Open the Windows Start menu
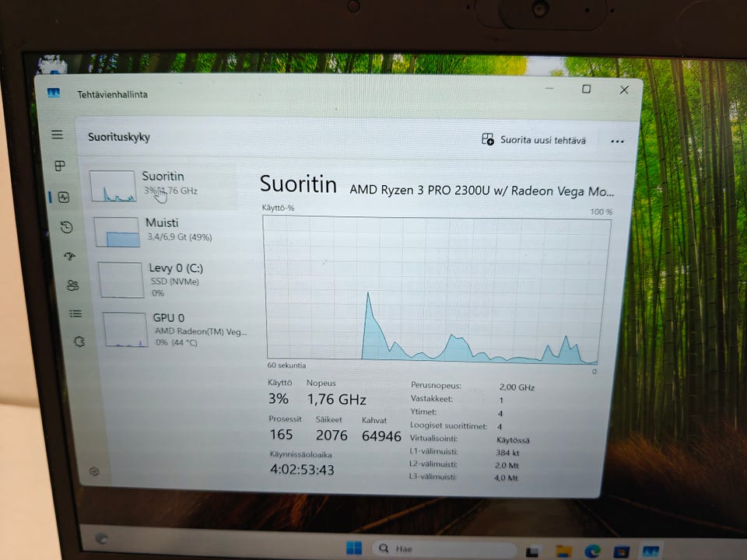This screenshot has height=560, width=747. coord(353,548)
